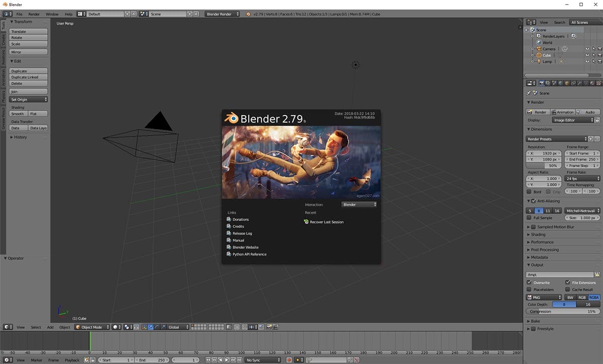
Task: Adjust the Compression slider in Output panel
Action: (x=562, y=312)
